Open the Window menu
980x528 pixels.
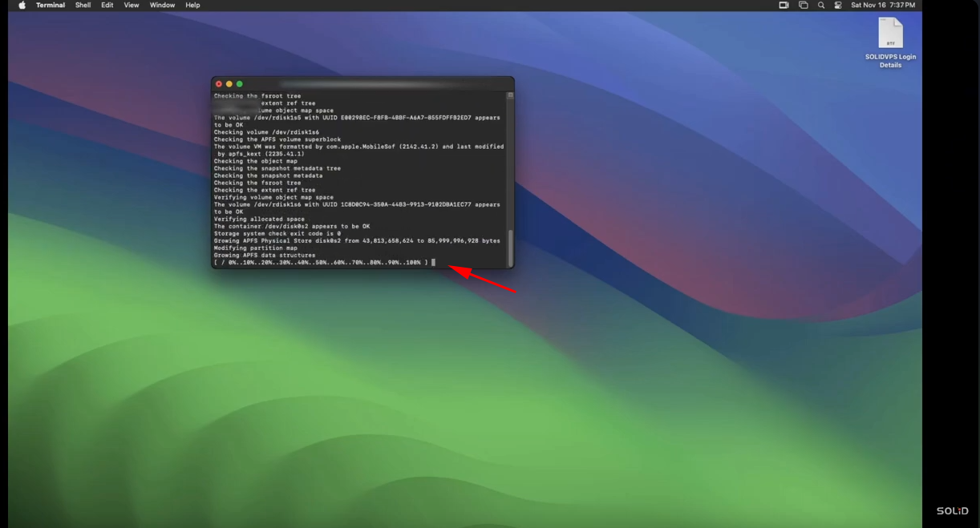coord(162,5)
